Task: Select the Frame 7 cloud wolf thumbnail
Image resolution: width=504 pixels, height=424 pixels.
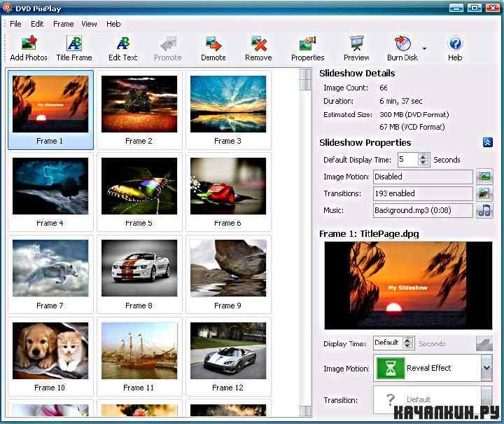Action: 50,268
